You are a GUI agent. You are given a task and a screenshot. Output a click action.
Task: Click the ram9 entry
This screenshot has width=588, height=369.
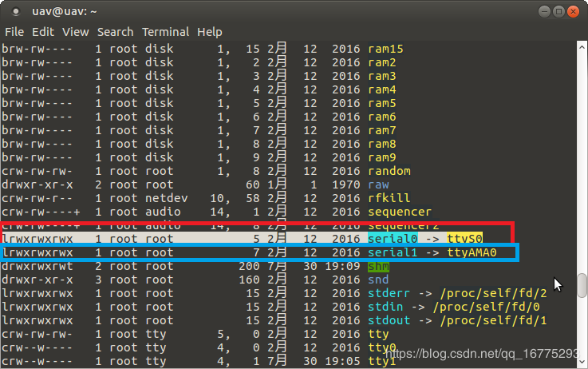pyautogui.click(x=381, y=157)
